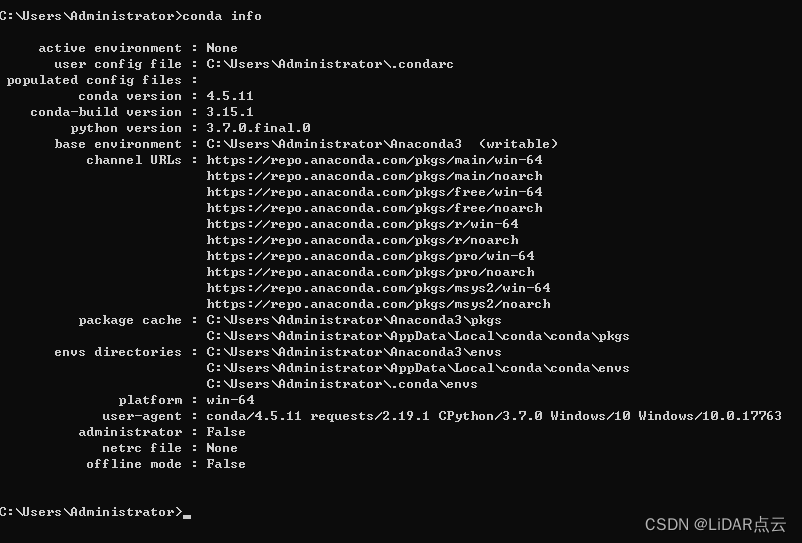Click the pro/win-64 channel URL
The image size is (802, 543).
coord(370,256)
